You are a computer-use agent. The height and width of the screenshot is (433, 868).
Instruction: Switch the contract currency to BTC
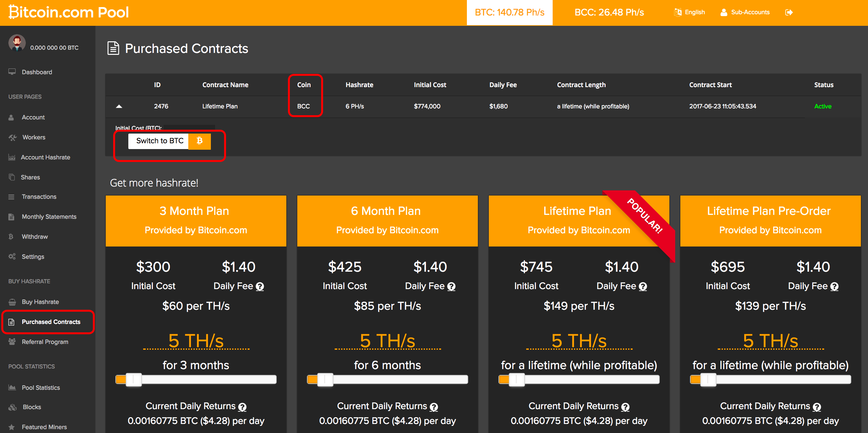point(158,141)
